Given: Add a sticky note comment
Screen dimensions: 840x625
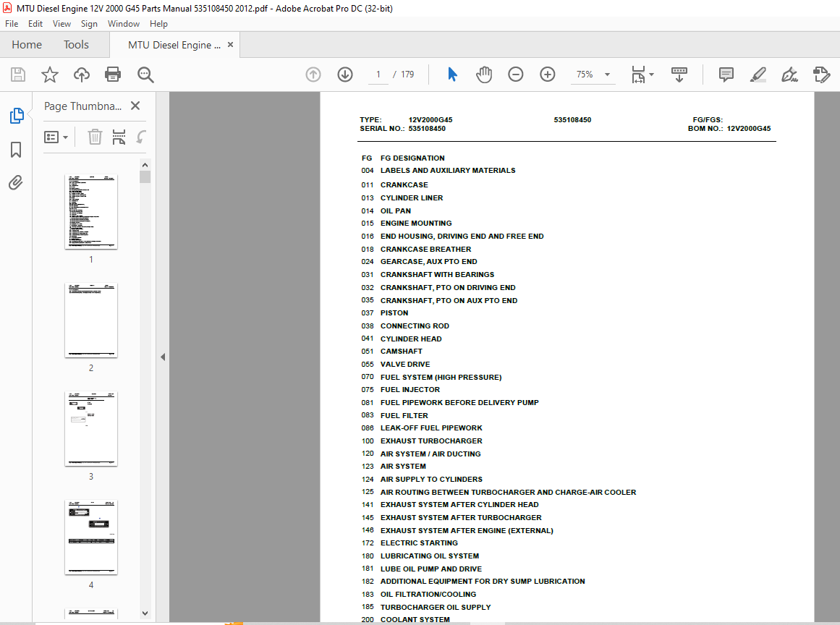Looking at the screenshot, I should (726, 75).
